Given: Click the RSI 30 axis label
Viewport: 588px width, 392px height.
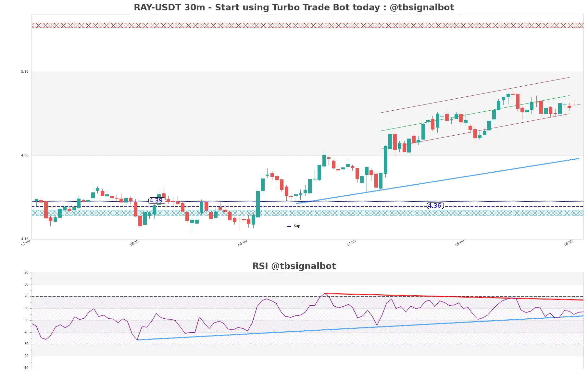Looking at the screenshot, I should 26,344.
